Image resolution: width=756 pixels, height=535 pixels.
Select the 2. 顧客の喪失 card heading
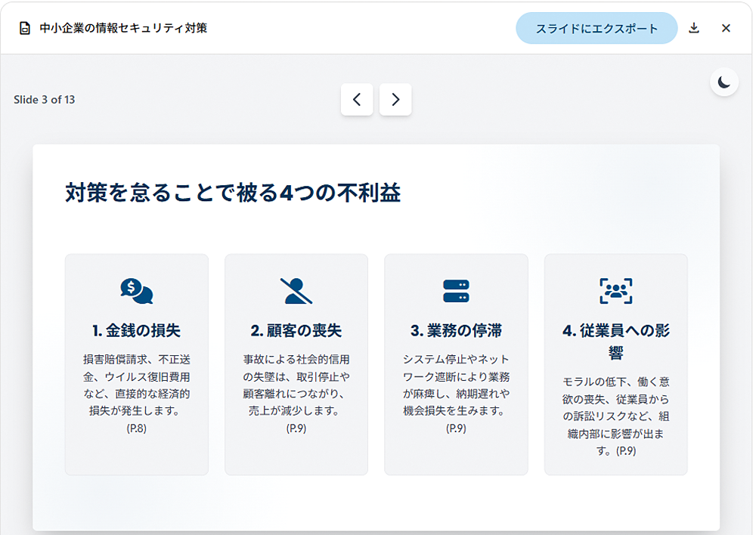[296, 331]
